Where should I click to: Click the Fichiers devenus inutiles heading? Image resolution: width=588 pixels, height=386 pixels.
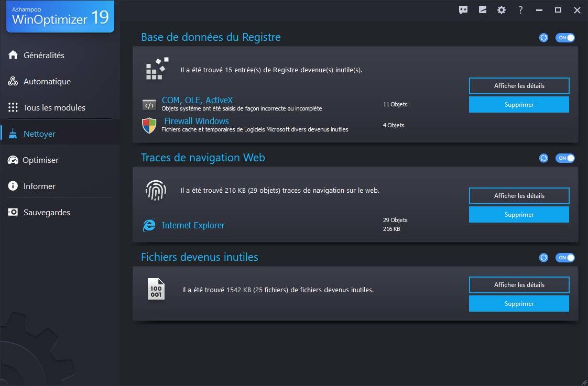pos(200,257)
